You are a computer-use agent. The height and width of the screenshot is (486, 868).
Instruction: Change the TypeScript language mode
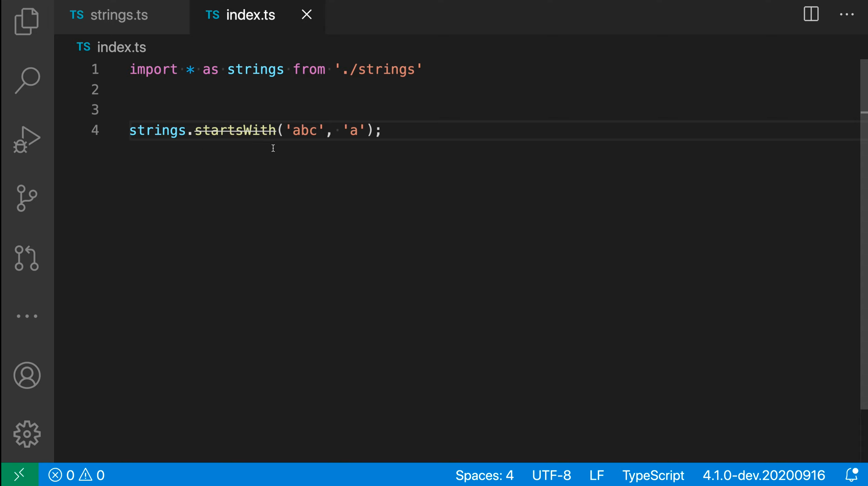coord(653,475)
